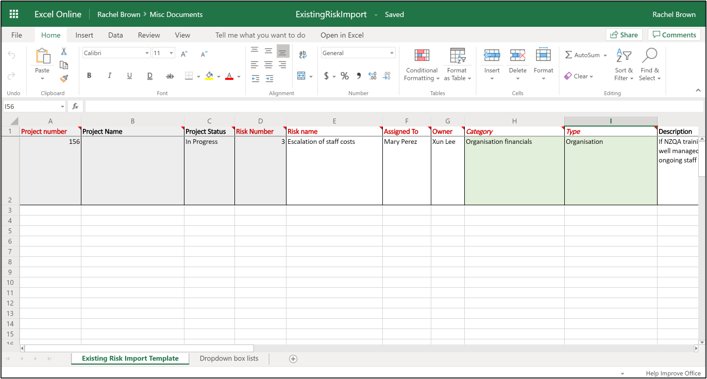
Task: Click the Borders icon
Action: [x=189, y=76]
